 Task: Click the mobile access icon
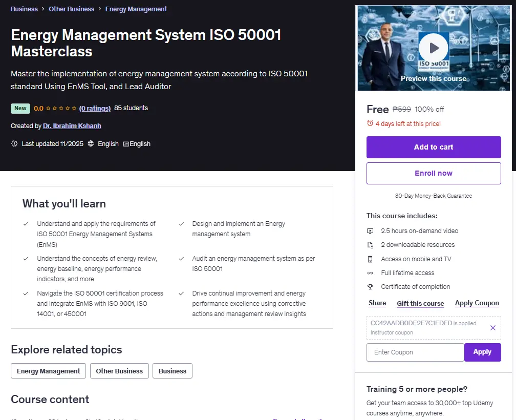[x=370, y=259]
